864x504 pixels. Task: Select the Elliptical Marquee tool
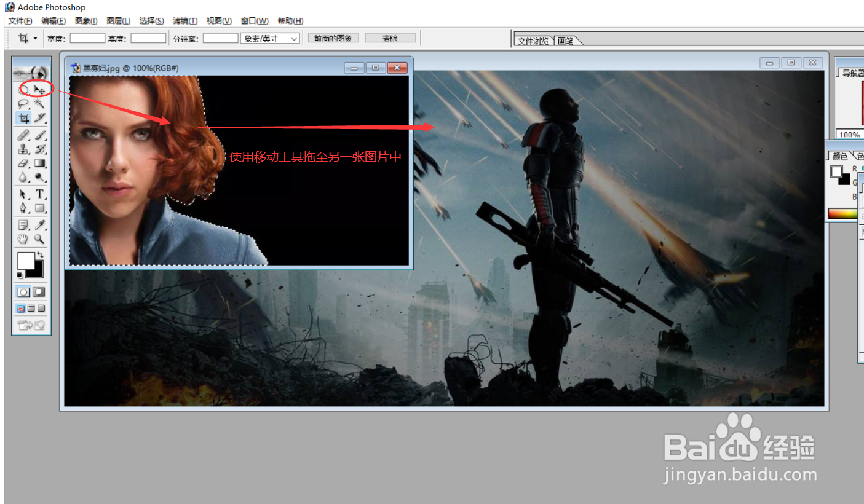(x=23, y=89)
